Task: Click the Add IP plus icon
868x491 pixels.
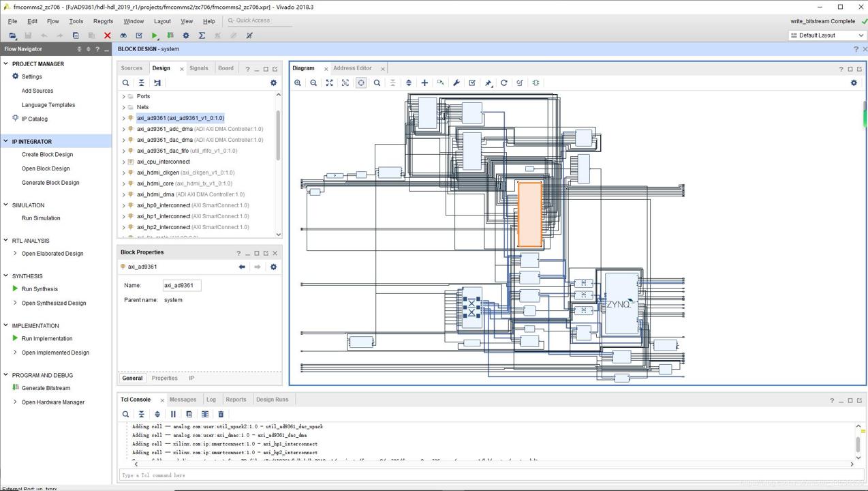Action: tap(424, 83)
